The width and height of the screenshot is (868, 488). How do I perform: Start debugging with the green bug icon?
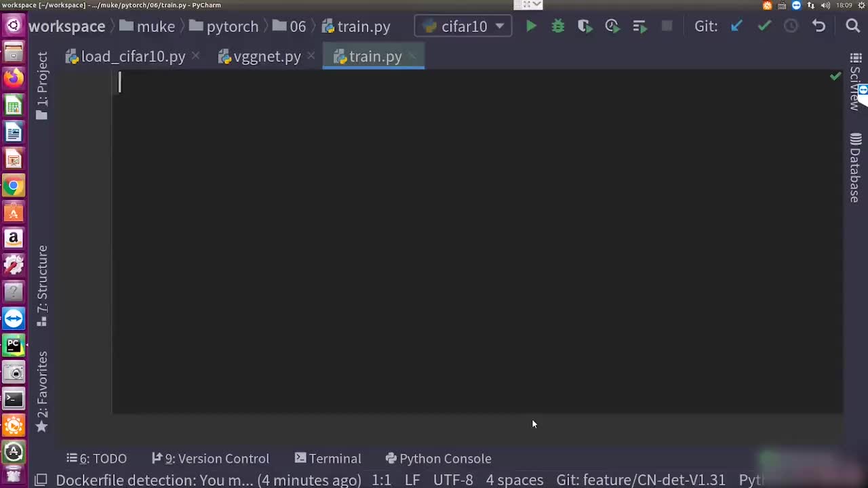pos(558,26)
